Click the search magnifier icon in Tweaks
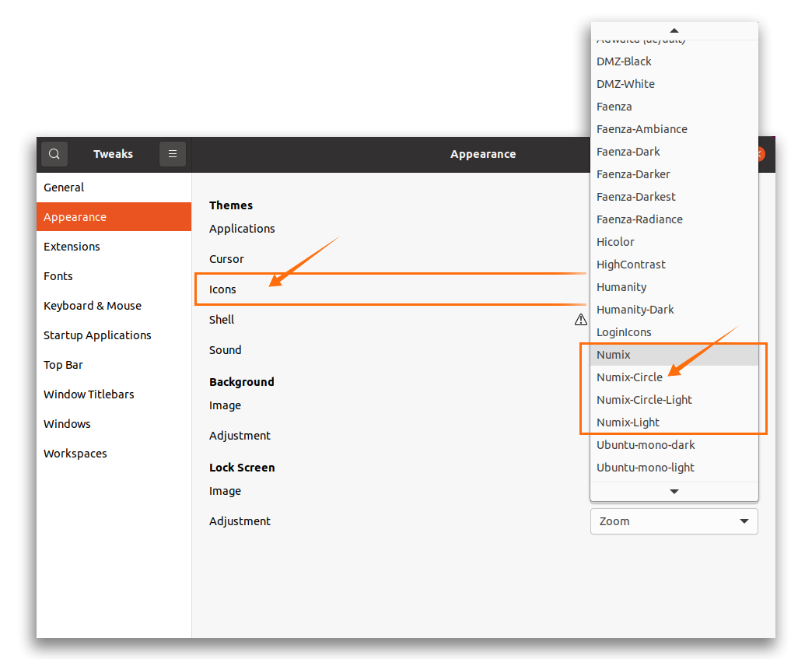This screenshot has width=812, height=659. 54,154
